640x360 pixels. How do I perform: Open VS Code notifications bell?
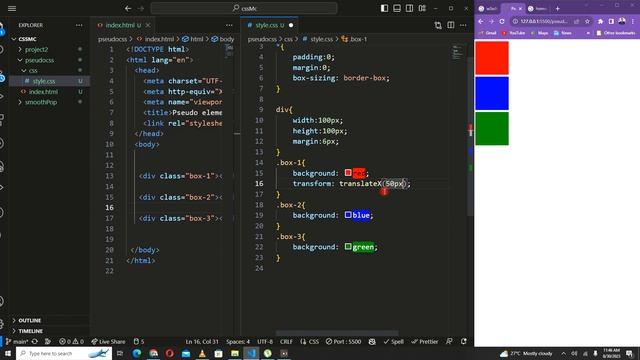(x=464, y=342)
